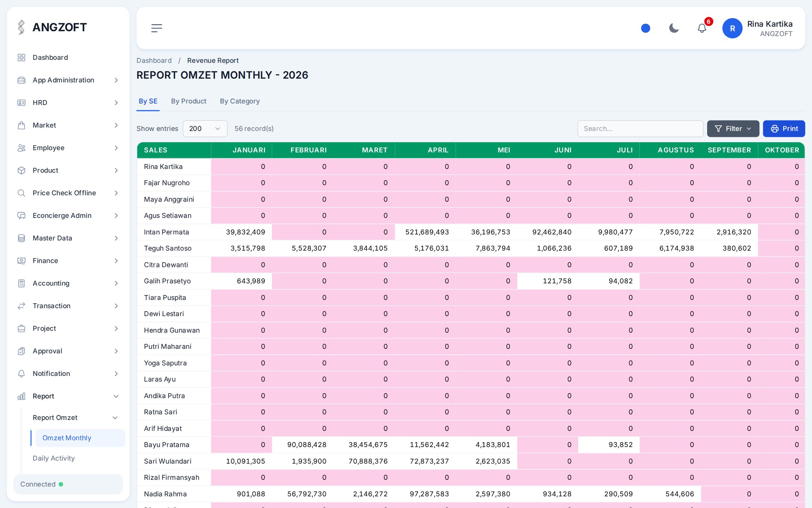Click the blue theme color circle

coord(645,28)
